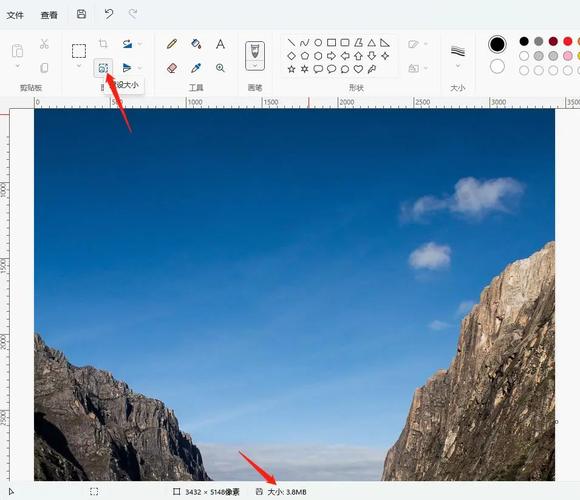The image size is (580, 500).
Task: Click the redo arrow icon
Action: pyautogui.click(x=133, y=14)
